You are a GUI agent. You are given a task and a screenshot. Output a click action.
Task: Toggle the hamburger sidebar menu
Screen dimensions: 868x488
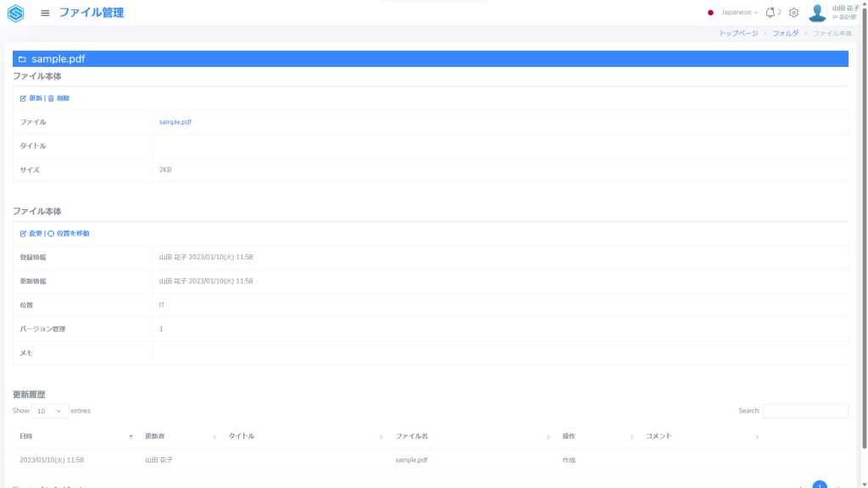(45, 13)
